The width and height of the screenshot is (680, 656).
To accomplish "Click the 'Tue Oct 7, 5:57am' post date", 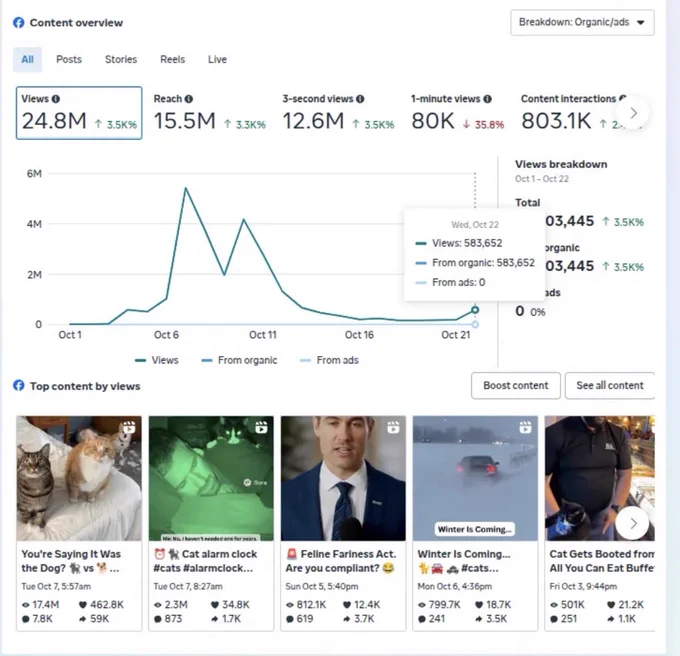I will 56,587.
